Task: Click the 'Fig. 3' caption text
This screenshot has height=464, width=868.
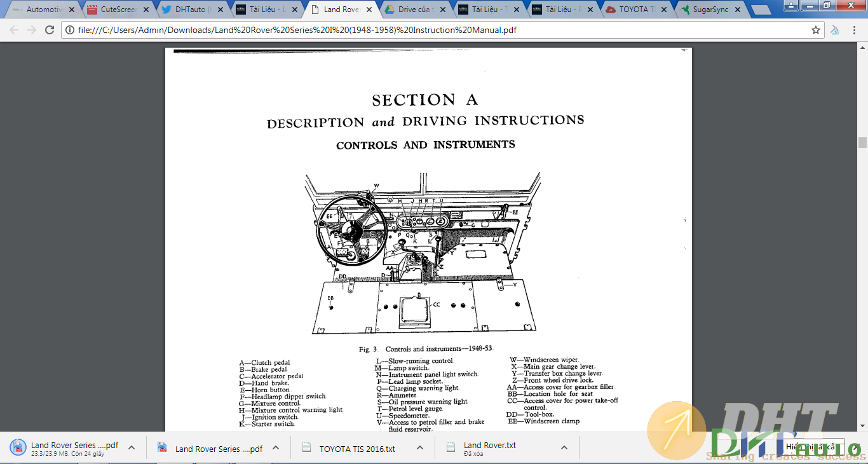Action: coord(426,349)
